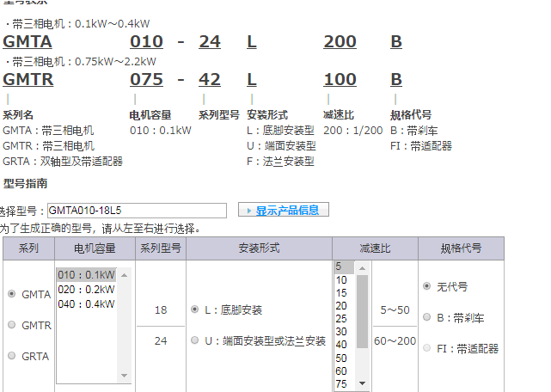Choose the GRTA series option
The width and height of the screenshot is (551, 392).
11,356
